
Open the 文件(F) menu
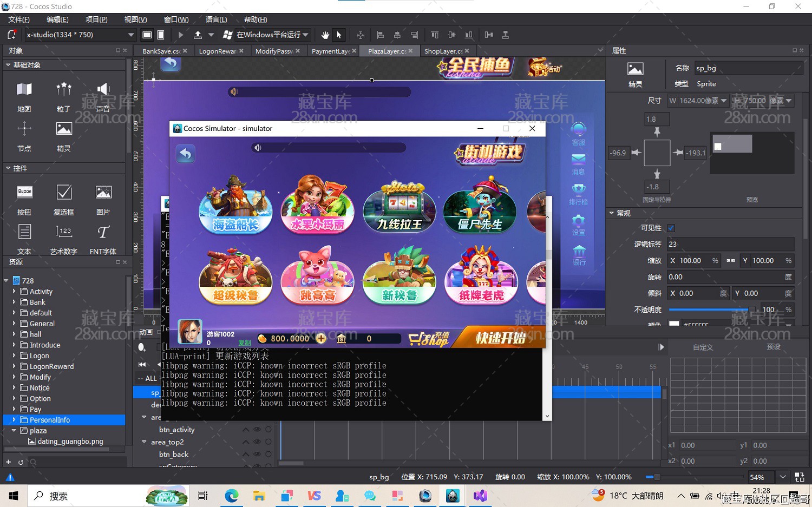19,19
